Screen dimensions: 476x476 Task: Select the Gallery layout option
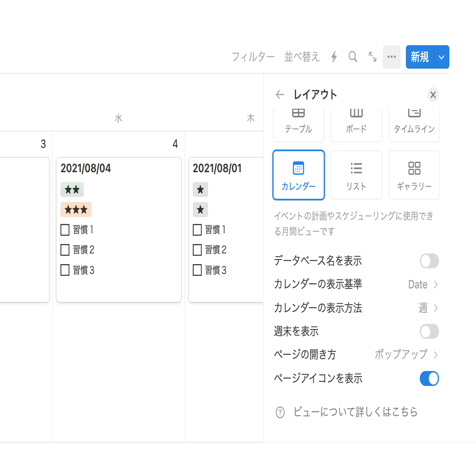(414, 175)
